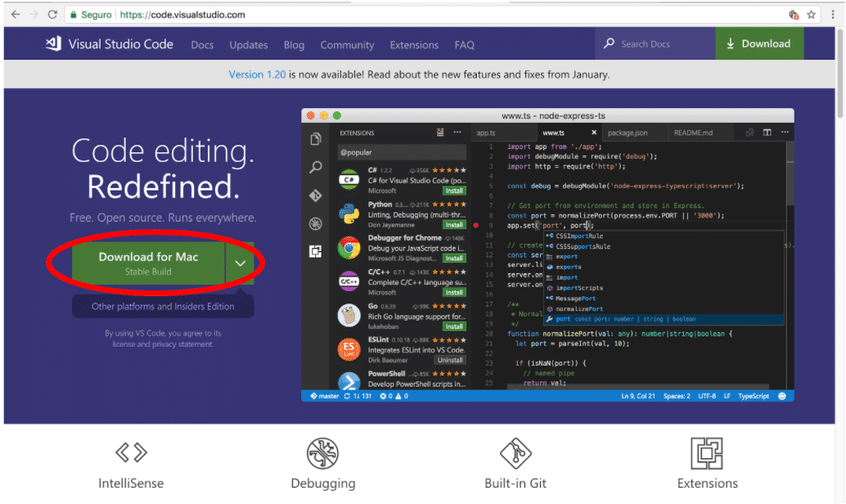Install the C/C++ extension
Image resolution: width=846 pixels, height=504 pixels.
coord(454,292)
